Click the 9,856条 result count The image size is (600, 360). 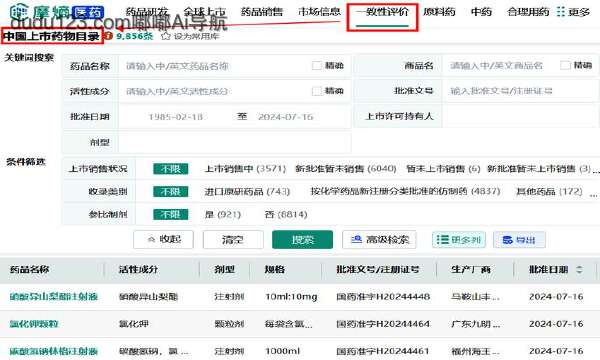pos(135,36)
